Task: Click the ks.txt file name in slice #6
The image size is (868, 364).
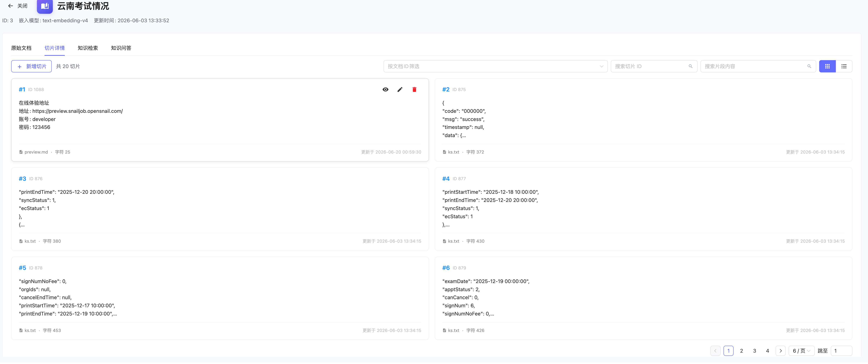Action: 454,331
